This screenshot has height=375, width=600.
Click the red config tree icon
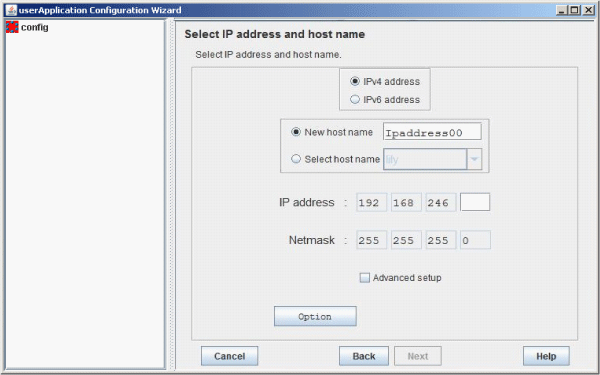[12, 27]
